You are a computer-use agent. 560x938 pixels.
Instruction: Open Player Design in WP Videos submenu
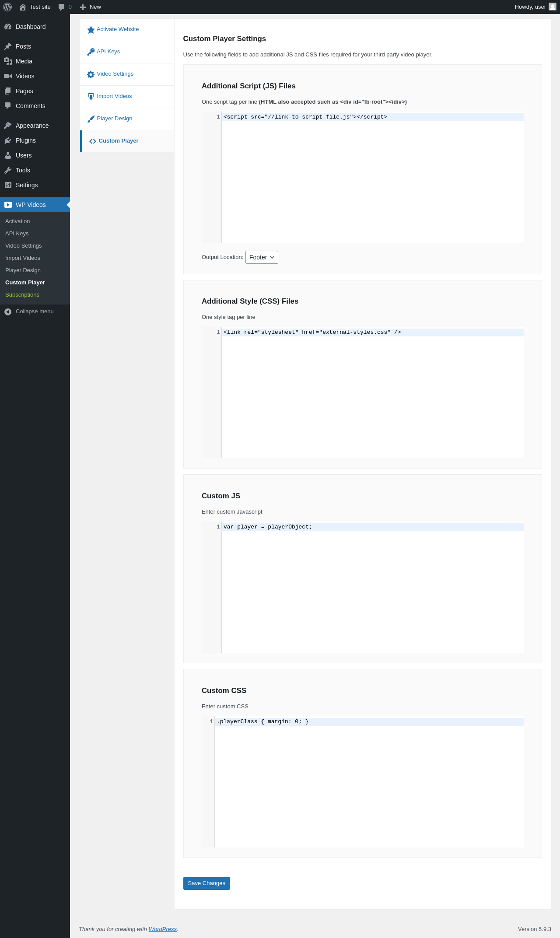pos(23,270)
